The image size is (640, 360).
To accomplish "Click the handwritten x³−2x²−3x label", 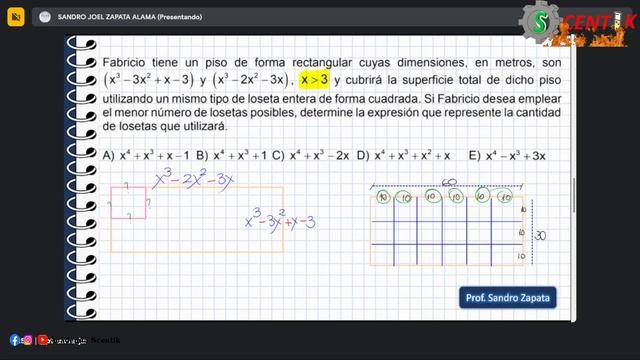I will [x=194, y=180].
